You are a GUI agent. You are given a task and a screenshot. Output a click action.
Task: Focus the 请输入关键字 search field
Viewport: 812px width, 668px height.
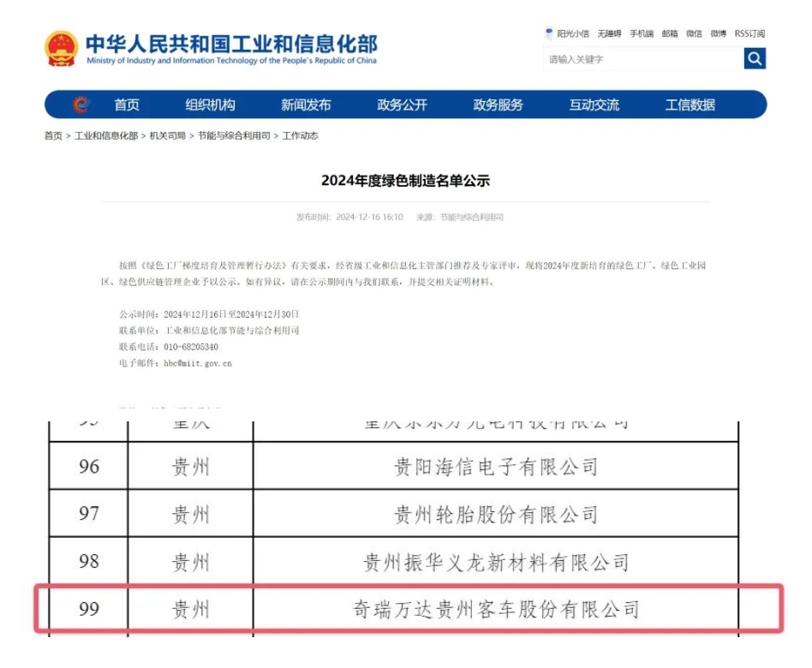point(643,58)
